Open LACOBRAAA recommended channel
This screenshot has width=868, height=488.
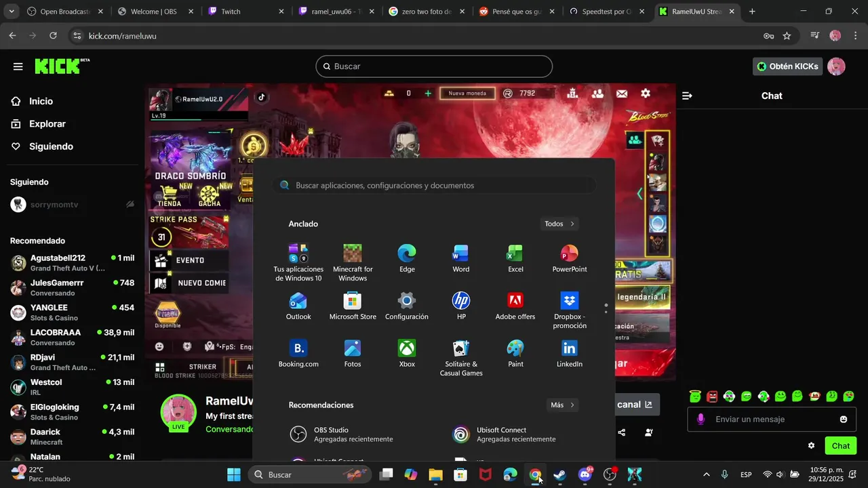click(72, 337)
